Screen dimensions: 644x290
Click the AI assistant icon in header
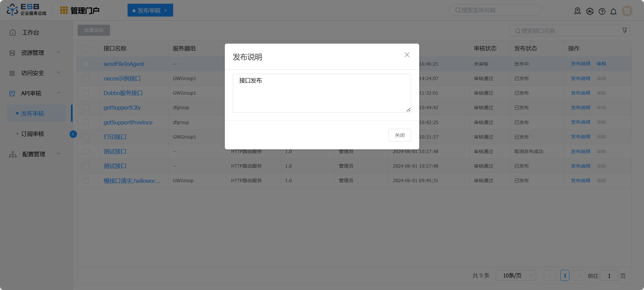[x=590, y=11]
